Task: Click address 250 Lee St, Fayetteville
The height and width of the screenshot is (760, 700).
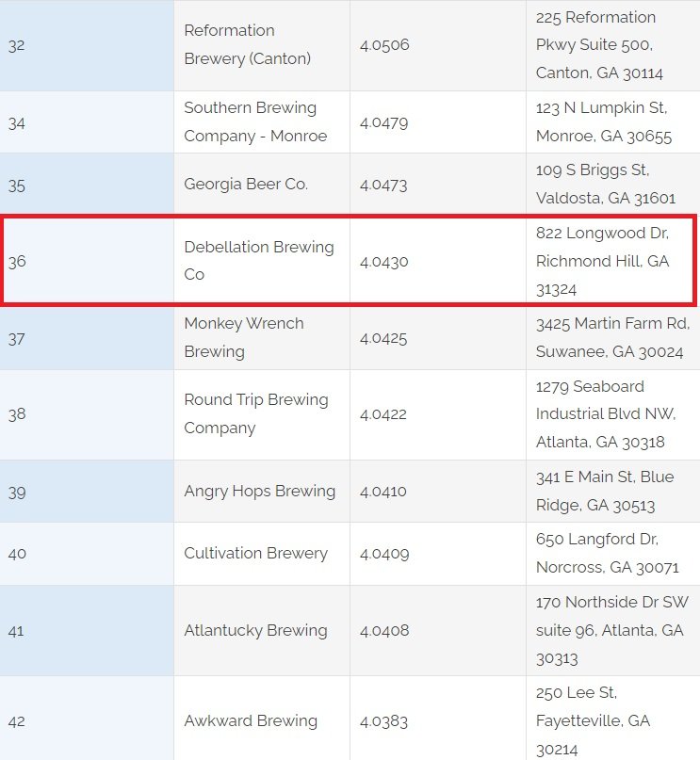Action: click(593, 720)
